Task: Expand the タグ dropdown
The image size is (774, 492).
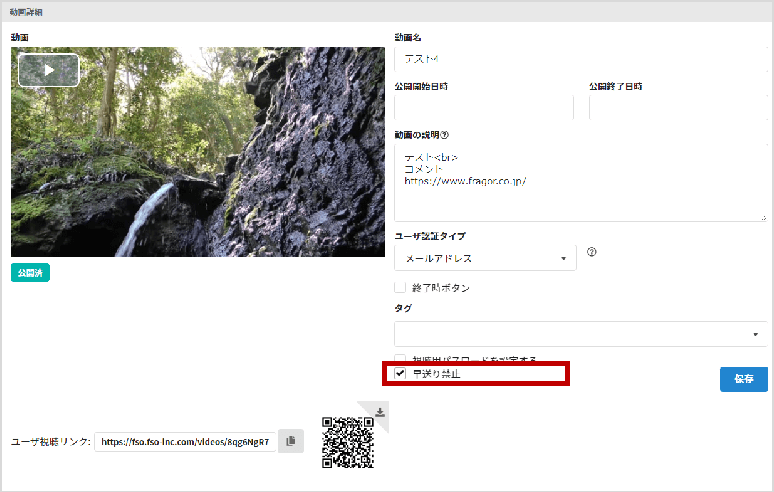Action: (580, 333)
